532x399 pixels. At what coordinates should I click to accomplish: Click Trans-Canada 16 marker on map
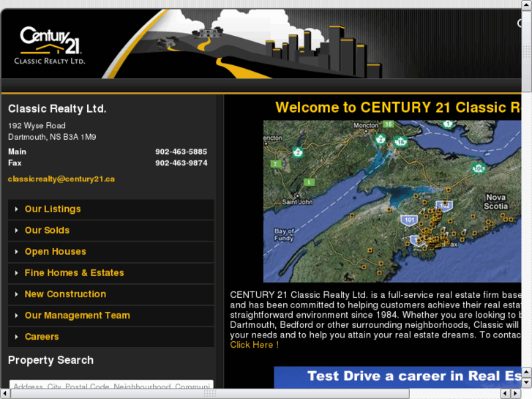[401, 141]
